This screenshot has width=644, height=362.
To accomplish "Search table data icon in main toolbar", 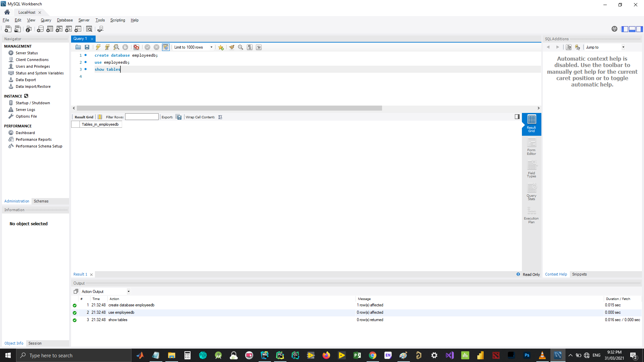I will pos(89,29).
